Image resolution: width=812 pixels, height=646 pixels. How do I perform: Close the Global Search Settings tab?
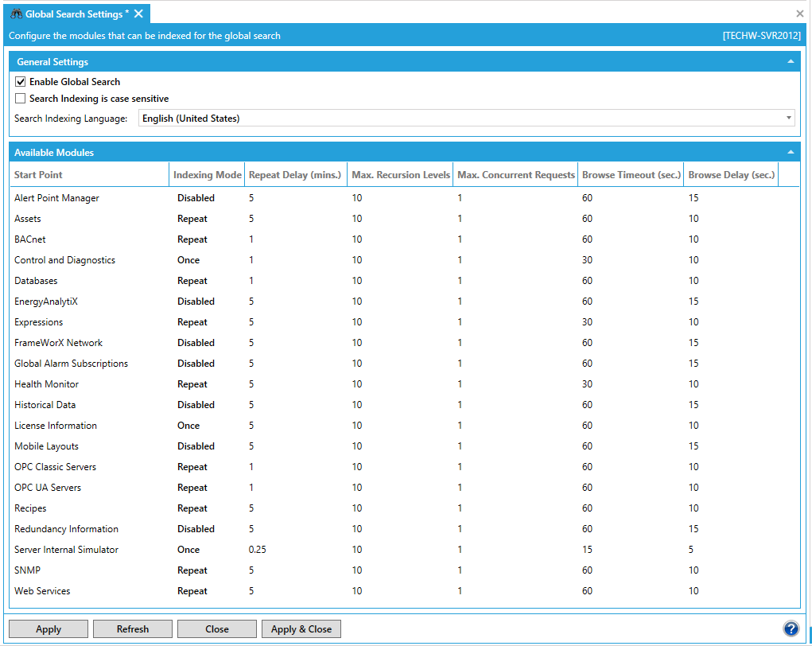tap(139, 14)
